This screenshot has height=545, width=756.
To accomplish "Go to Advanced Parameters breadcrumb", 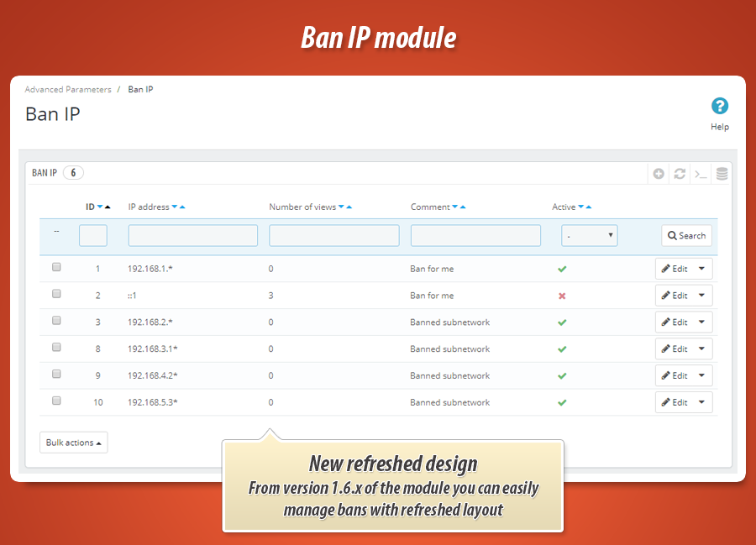I will pos(67,89).
